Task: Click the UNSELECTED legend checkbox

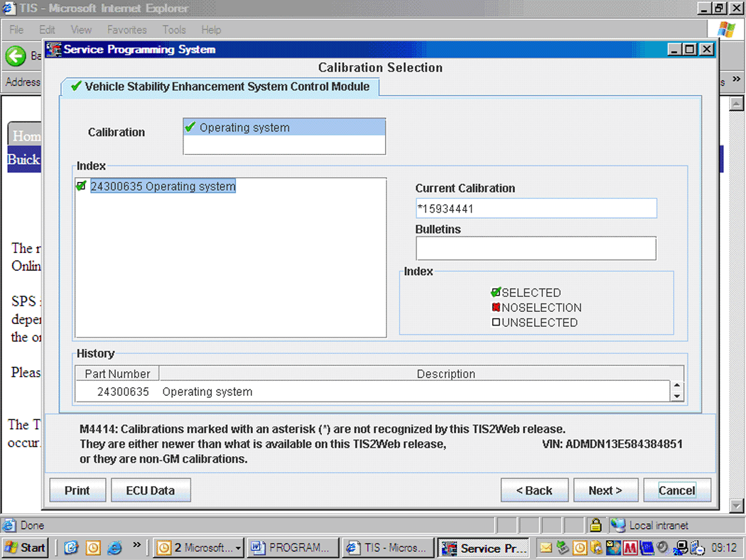Action: click(496, 323)
